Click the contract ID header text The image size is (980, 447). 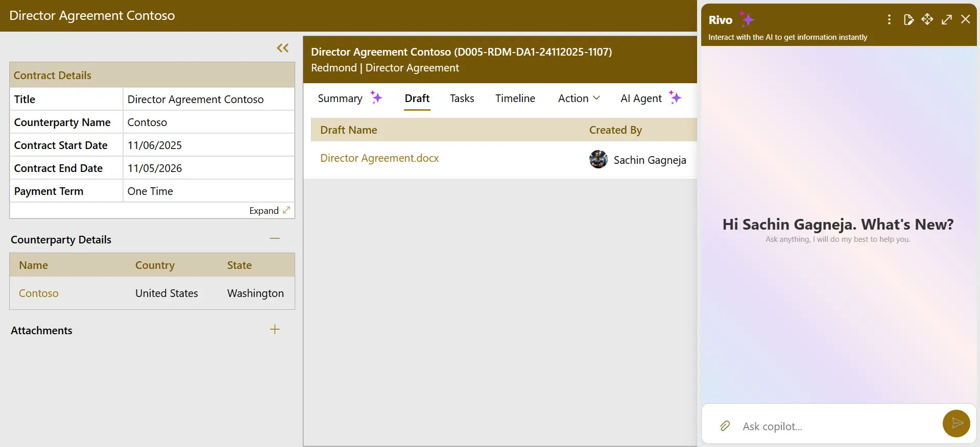pyautogui.click(x=461, y=52)
